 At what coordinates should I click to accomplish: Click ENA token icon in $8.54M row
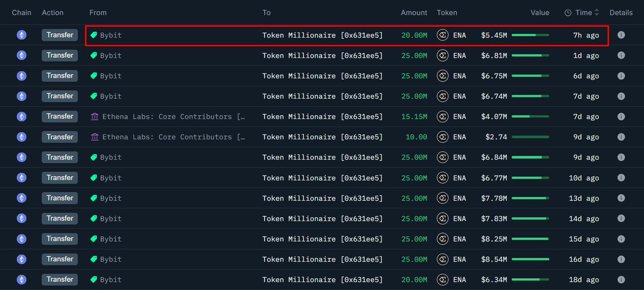pos(443,259)
